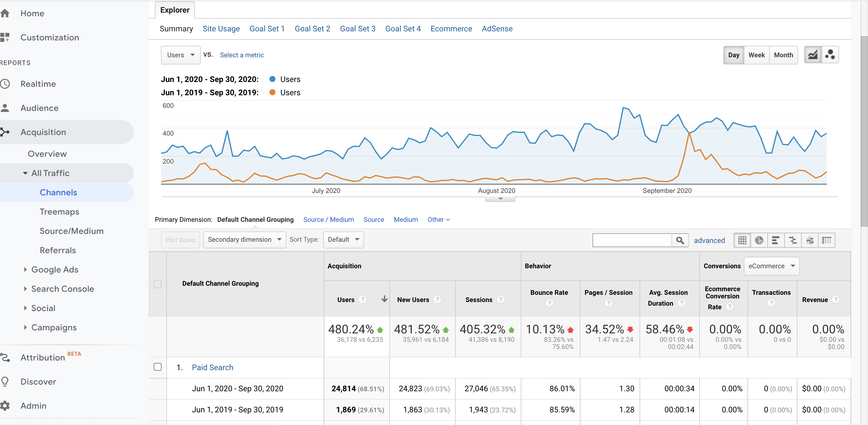Check the Paid Search row checkbox
Screen dimensions: 868x425
pos(158,367)
